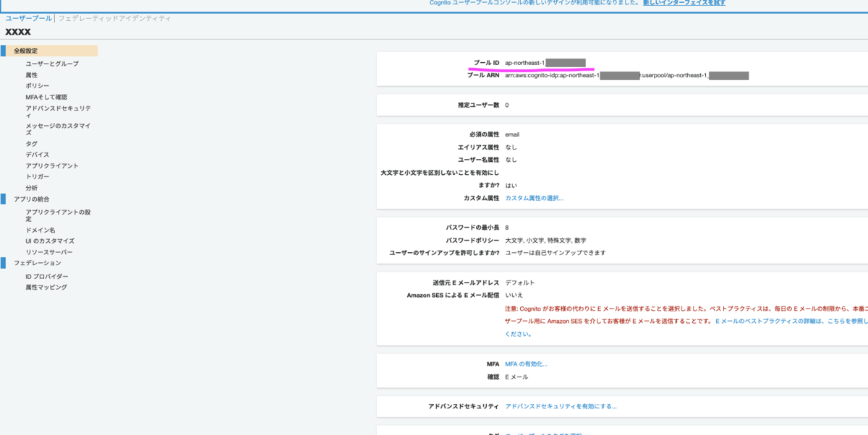The height and width of the screenshot is (435, 868).
Task: Click the プール ID value ap-northeast-1
Action: click(525, 63)
